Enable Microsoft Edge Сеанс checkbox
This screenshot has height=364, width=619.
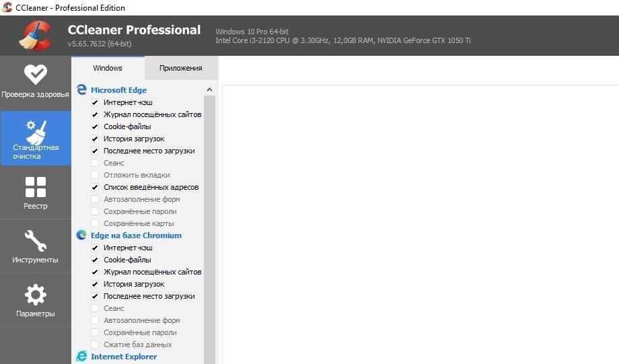coord(95,163)
